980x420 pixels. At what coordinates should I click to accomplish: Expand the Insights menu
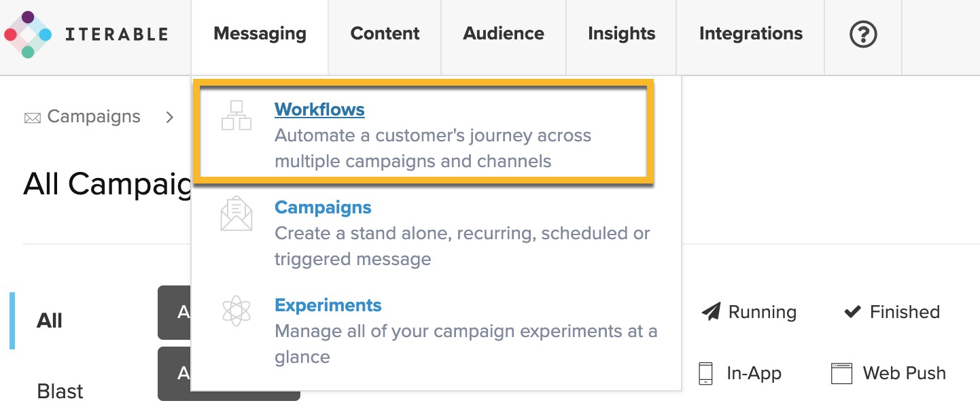[621, 34]
